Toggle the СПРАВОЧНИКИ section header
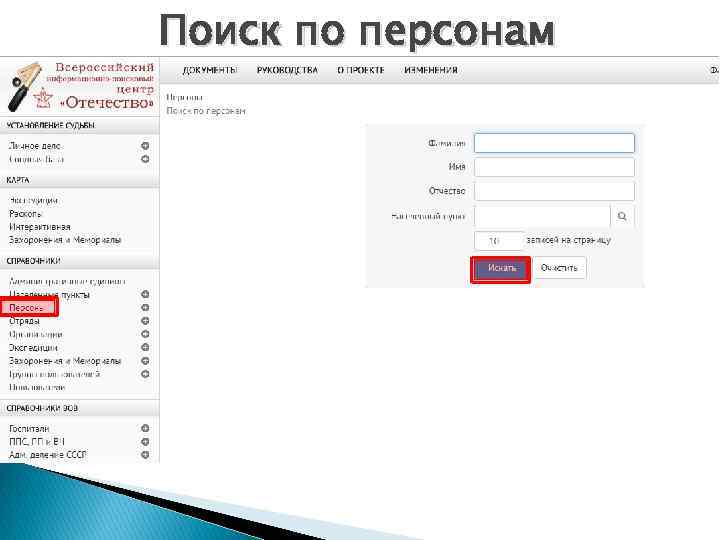This screenshot has width=720, height=540. coord(79,261)
